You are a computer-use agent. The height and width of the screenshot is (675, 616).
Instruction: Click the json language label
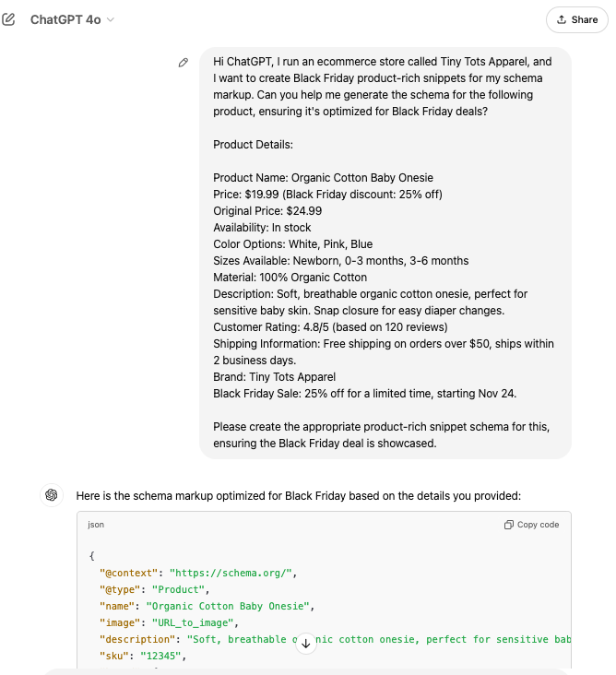click(96, 525)
